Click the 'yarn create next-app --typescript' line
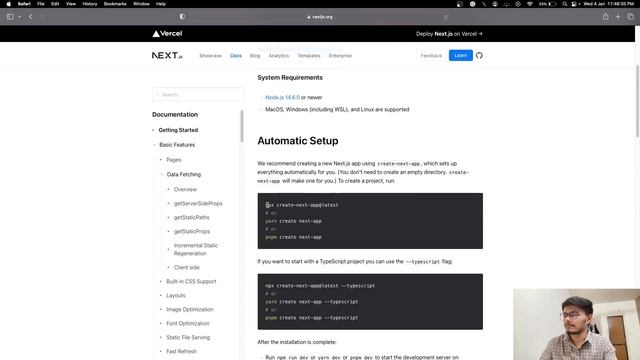This screenshot has height=360, width=640. click(311, 302)
